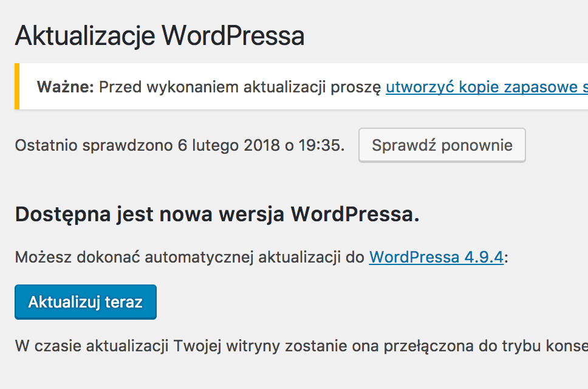Image resolution: width=588 pixels, height=389 pixels.
Task: Click the 'Aktualizacje WordPressa' page heading
Action: click(160, 36)
